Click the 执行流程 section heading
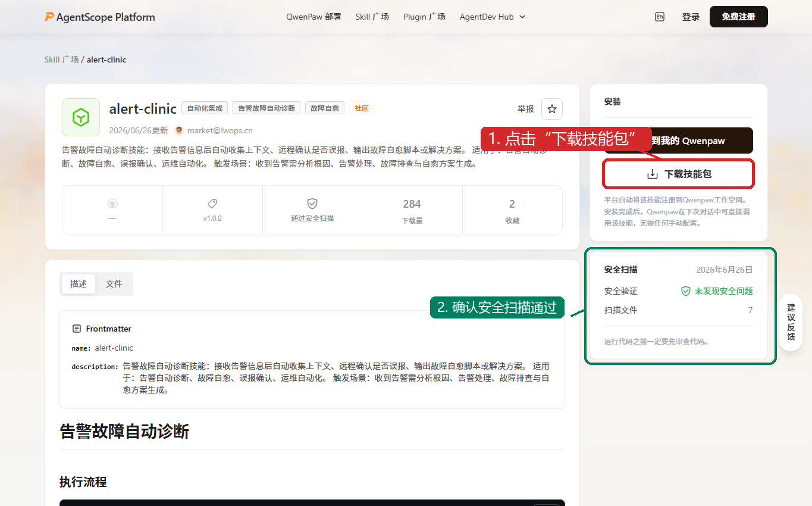812x506 pixels. click(x=83, y=482)
